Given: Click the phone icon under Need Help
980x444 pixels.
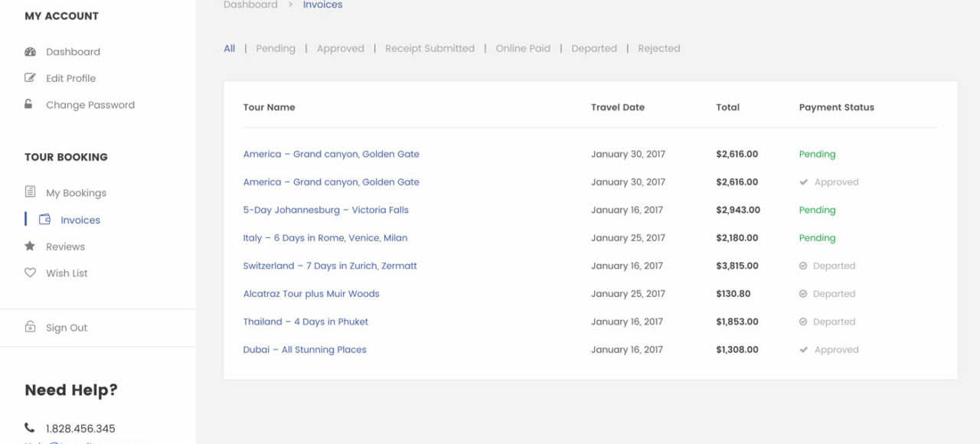Looking at the screenshot, I should pyautogui.click(x=30, y=428).
